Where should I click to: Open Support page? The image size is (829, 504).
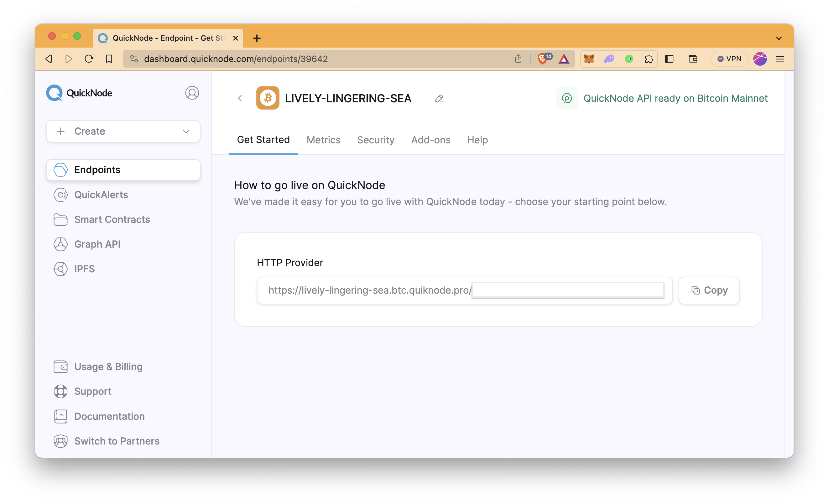(x=92, y=391)
